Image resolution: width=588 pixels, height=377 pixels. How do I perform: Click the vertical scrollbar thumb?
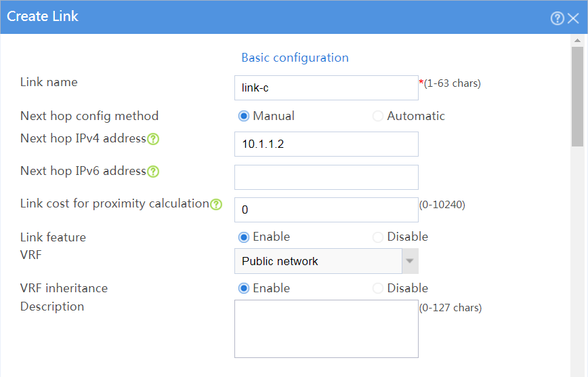(x=577, y=96)
